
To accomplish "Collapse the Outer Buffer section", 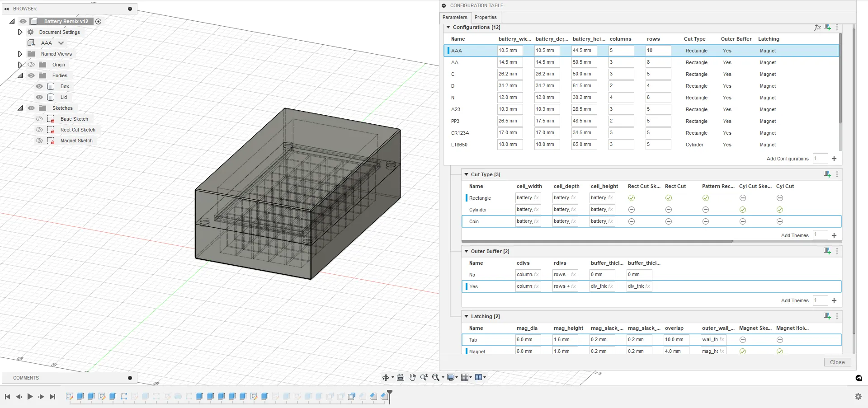I will tap(466, 251).
